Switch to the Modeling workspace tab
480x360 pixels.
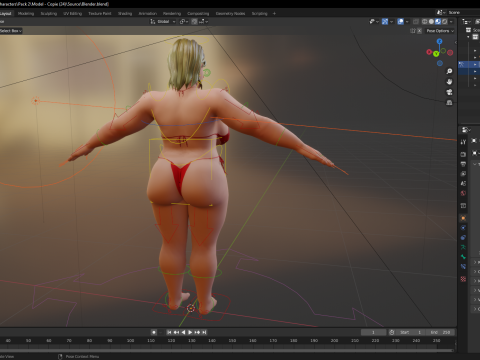(x=26, y=13)
